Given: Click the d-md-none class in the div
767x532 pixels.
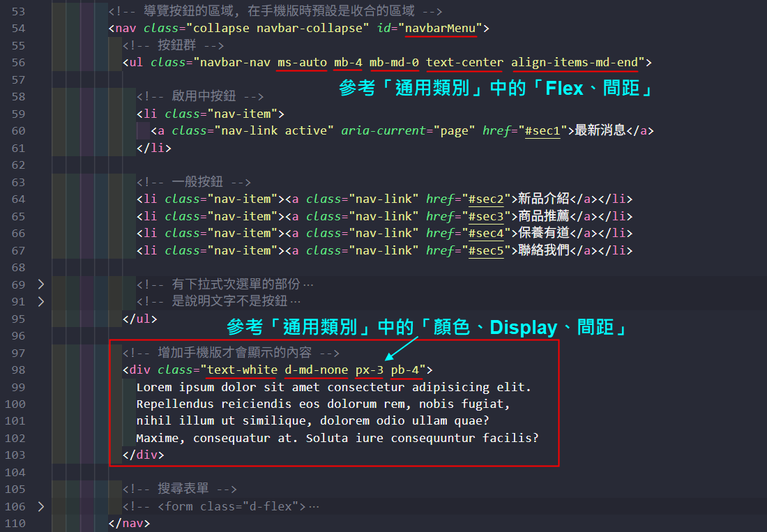Looking at the screenshot, I should coord(316,370).
